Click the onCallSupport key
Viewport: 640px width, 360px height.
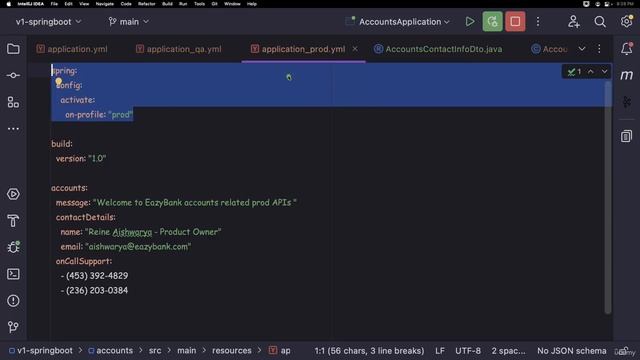tap(84, 261)
